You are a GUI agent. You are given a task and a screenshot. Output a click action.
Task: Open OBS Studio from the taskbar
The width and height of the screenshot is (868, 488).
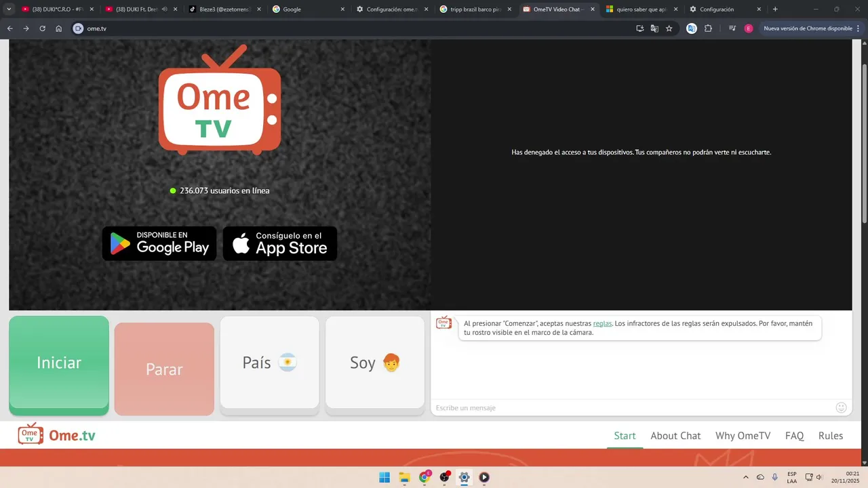click(x=444, y=477)
